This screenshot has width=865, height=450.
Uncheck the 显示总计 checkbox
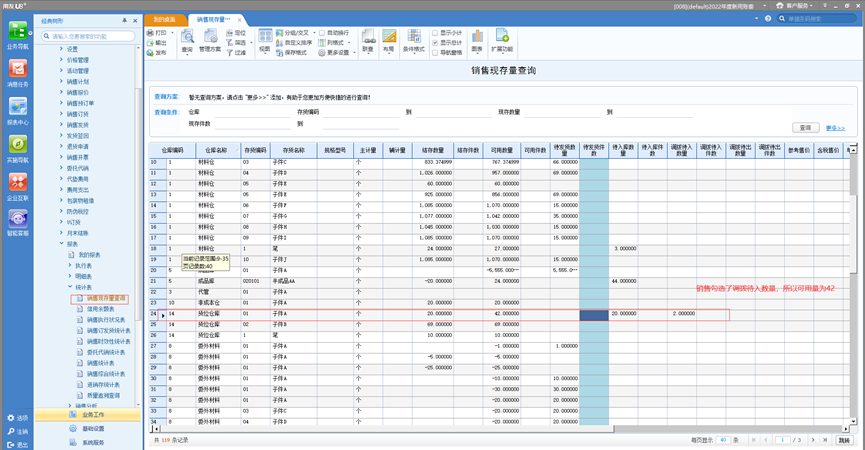coord(435,43)
